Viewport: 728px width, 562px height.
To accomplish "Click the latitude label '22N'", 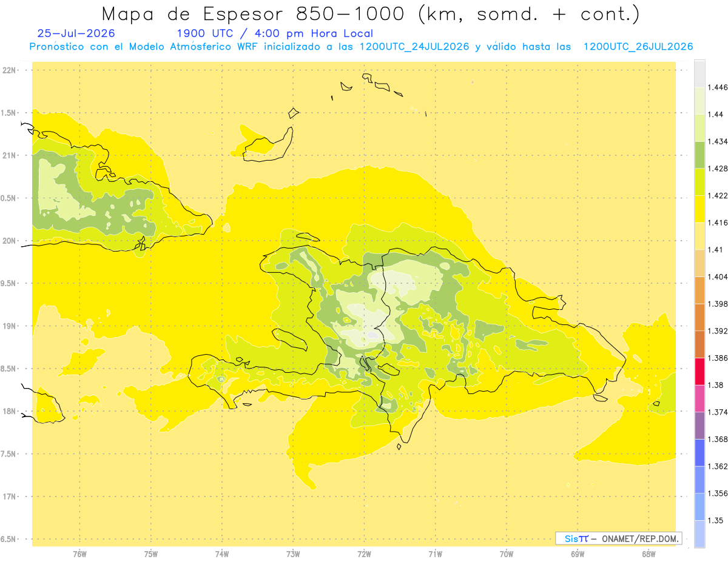I will 8,70.
